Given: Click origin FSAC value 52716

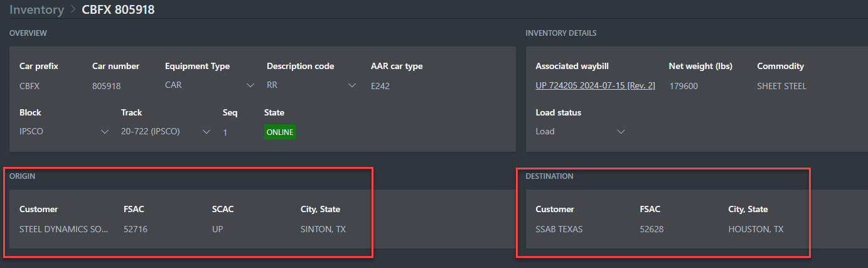Looking at the screenshot, I should [136, 229].
